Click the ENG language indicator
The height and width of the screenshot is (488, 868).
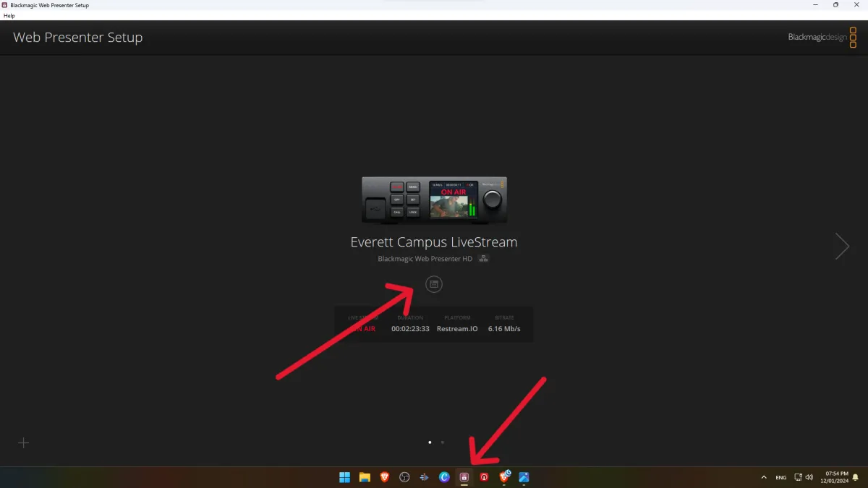tap(781, 477)
